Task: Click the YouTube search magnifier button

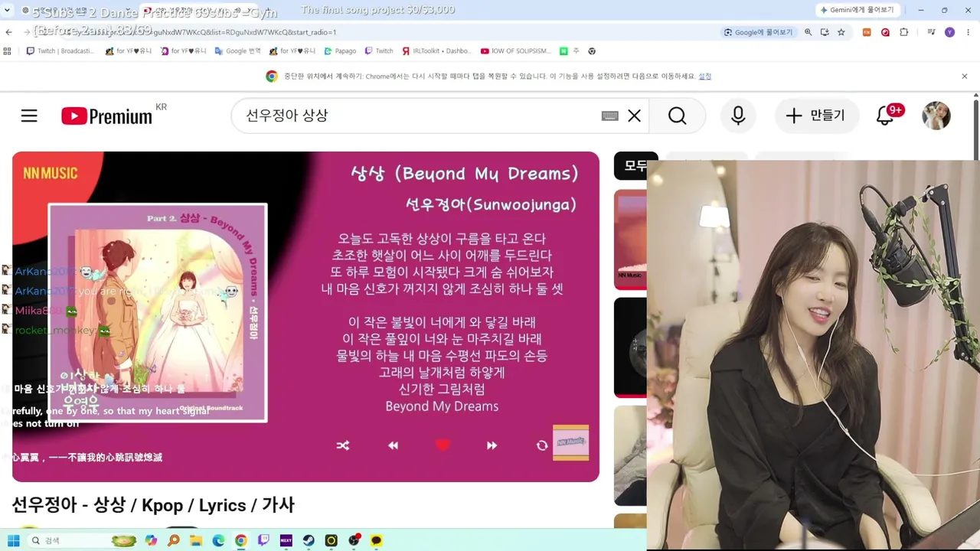Action: coord(678,116)
